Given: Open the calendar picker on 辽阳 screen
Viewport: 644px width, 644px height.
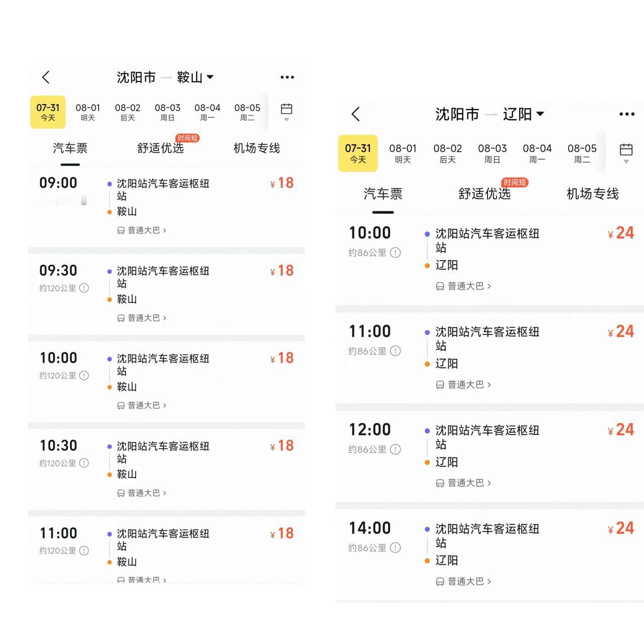Looking at the screenshot, I should point(626,153).
